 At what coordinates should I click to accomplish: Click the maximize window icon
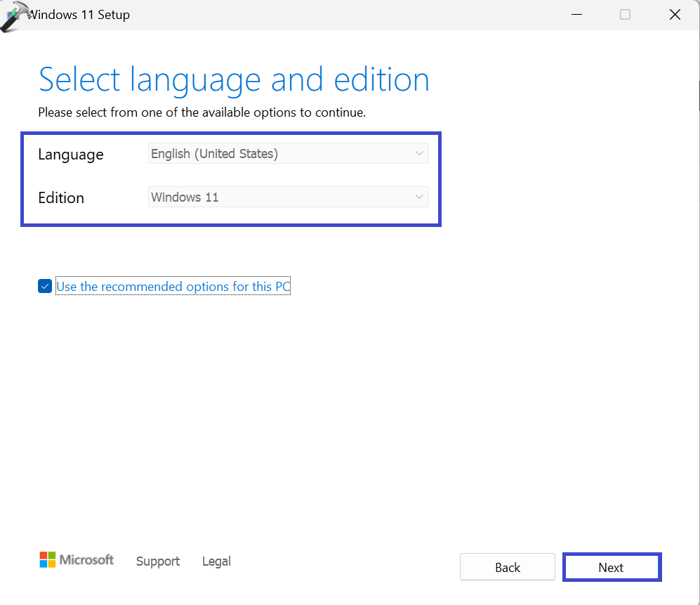625,15
